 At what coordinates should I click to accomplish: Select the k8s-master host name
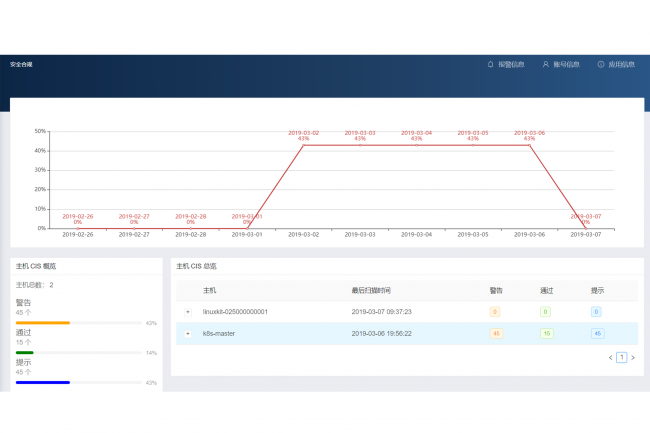pos(219,333)
